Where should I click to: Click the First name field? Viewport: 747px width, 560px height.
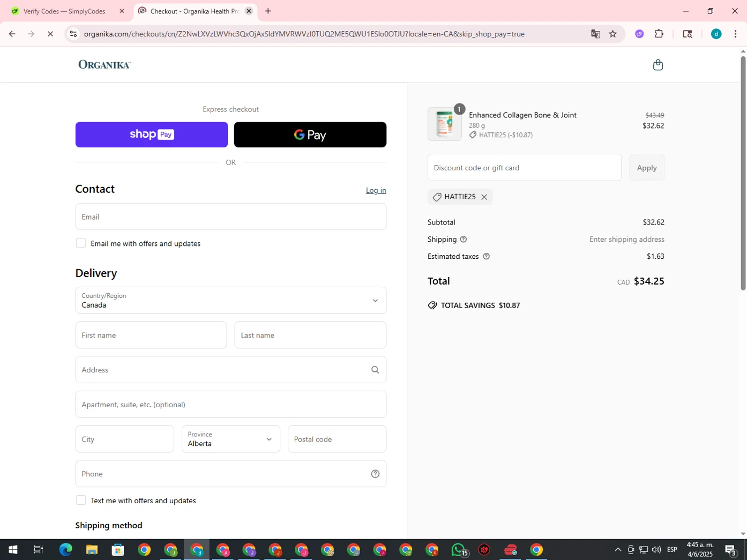tap(151, 335)
